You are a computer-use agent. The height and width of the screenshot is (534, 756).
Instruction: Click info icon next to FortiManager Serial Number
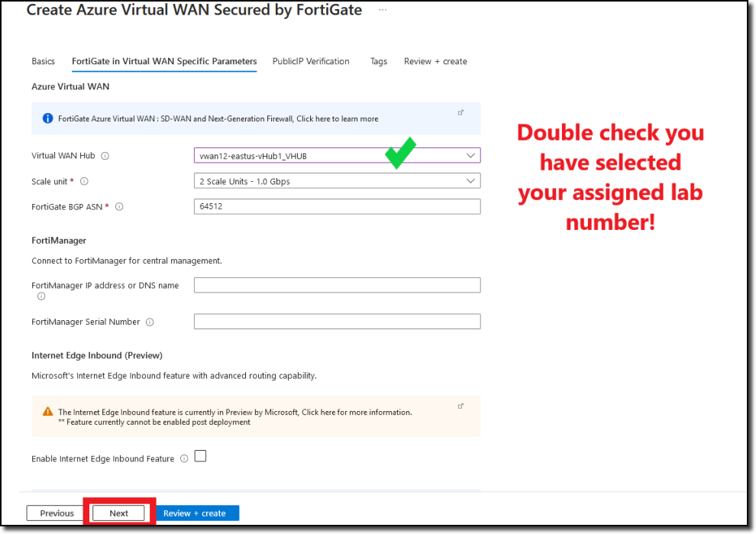tap(150, 322)
